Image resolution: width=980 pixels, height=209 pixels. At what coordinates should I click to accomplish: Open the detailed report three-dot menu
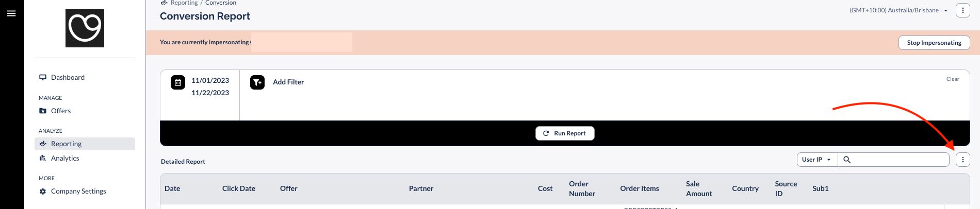tap(962, 160)
